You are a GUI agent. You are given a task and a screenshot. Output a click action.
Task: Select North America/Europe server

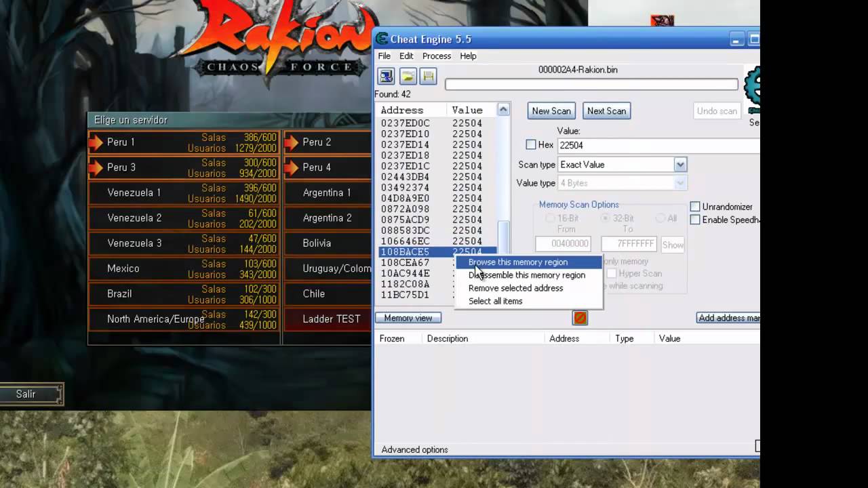[184, 319]
